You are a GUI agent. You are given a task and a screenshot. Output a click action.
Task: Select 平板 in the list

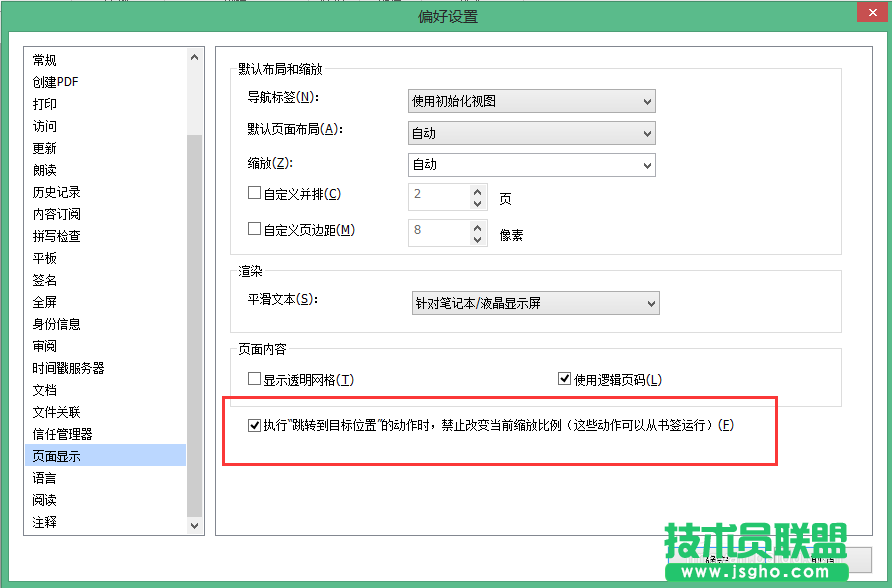[x=105, y=258]
